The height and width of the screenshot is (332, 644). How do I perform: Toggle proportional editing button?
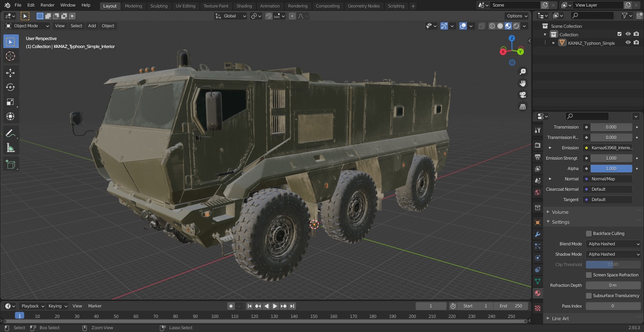click(292, 16)
